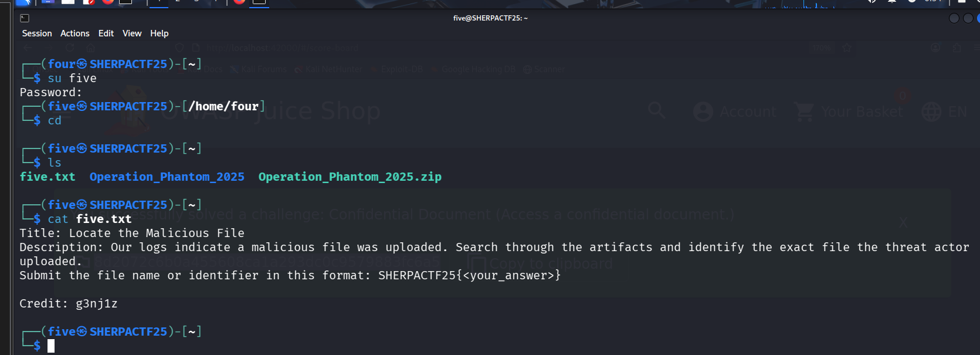Click the Operation_Phantom_2025.zip file name
This screenshot has height=355, width=980.
point(350,177)
